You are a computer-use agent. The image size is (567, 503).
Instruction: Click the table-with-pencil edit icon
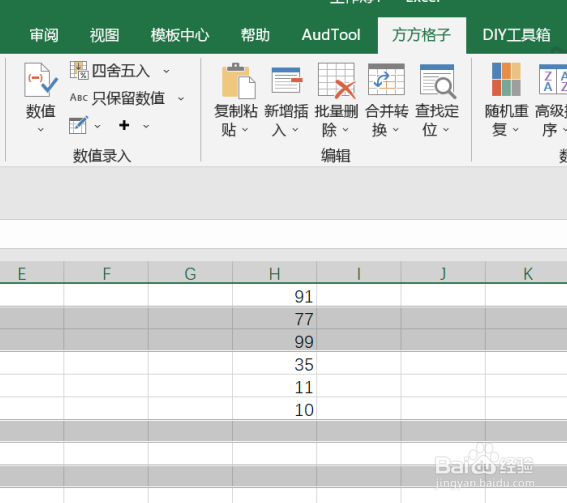[78, 125]
